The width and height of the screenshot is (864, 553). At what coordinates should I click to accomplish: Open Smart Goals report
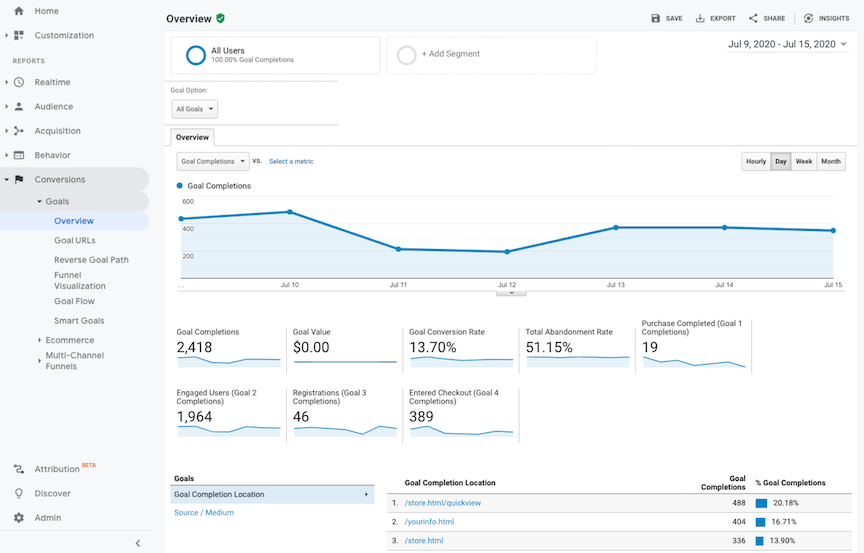tap(79, 321)
